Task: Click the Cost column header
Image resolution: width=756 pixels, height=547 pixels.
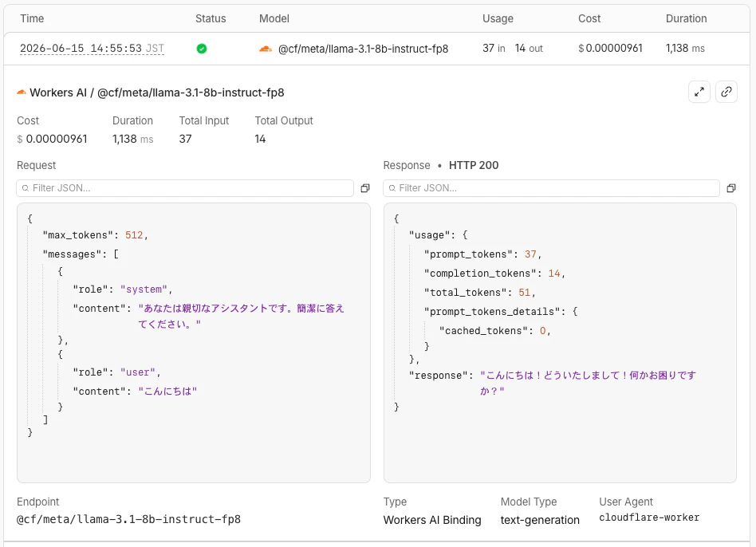Action: (x=589, y=18)
